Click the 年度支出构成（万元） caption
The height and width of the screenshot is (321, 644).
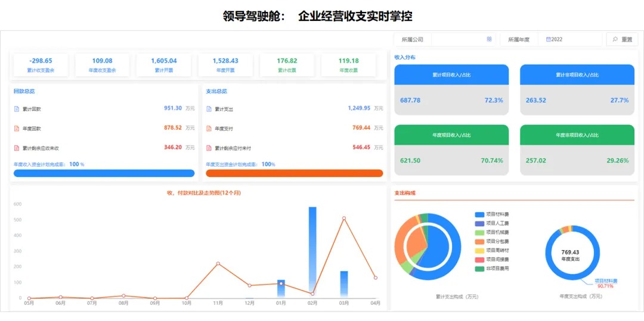tap(581, 296)
